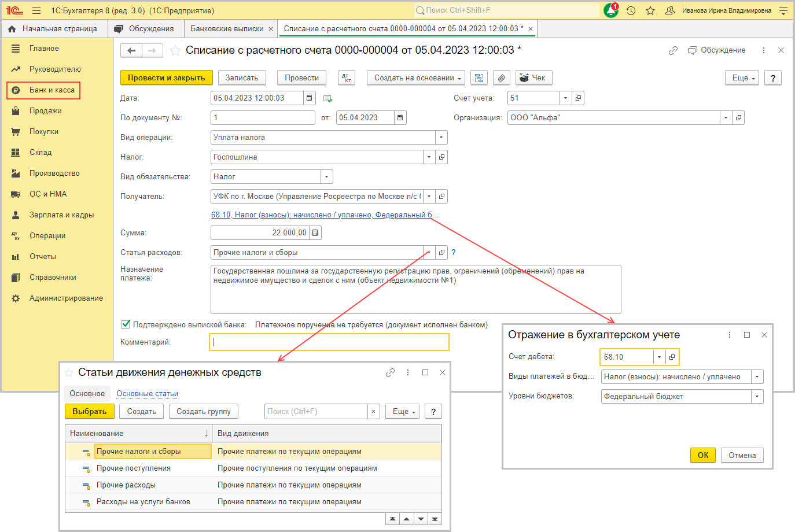Open Счет учета 51 account card
Image resolution: width=795 pixels, height=532 pixels.
click(x=577, y=98)
